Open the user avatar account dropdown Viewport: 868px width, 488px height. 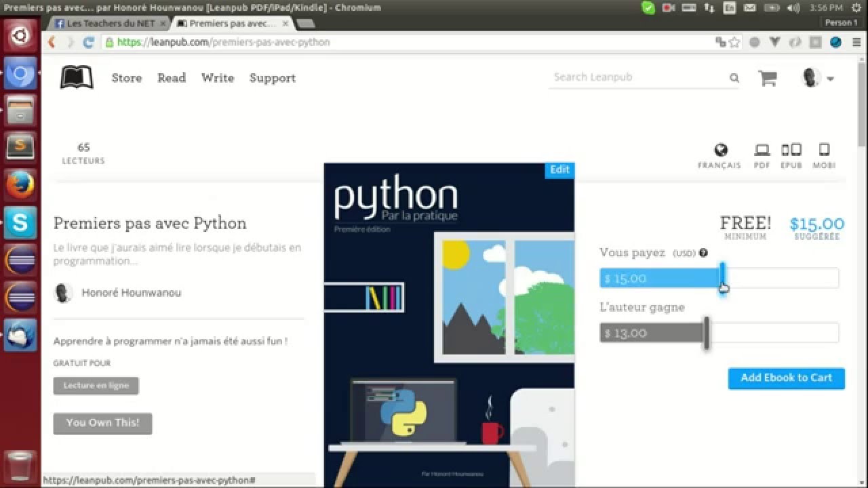pyautogui.click(x=818, y=78)
